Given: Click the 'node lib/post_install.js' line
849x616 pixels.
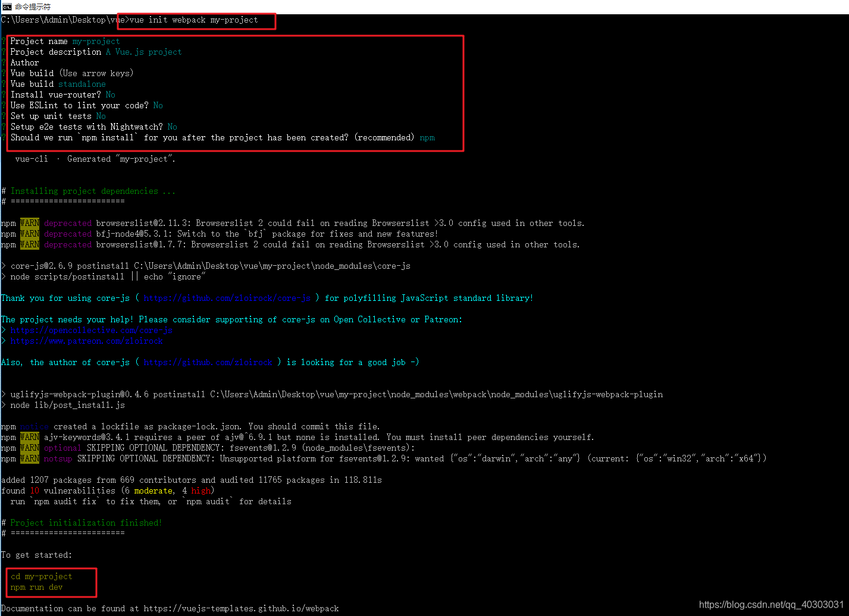Looking at the screenshot, I should pyautogui.click(x=63, y=405).
